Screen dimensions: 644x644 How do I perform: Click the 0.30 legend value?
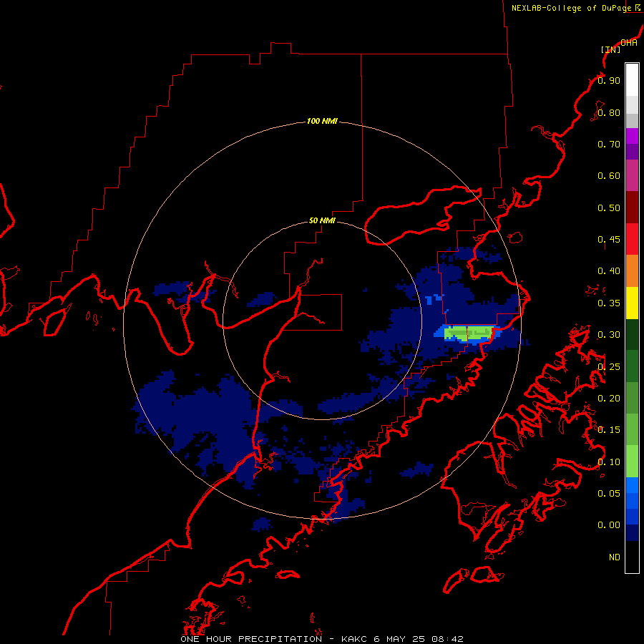(x=609, y=335)
